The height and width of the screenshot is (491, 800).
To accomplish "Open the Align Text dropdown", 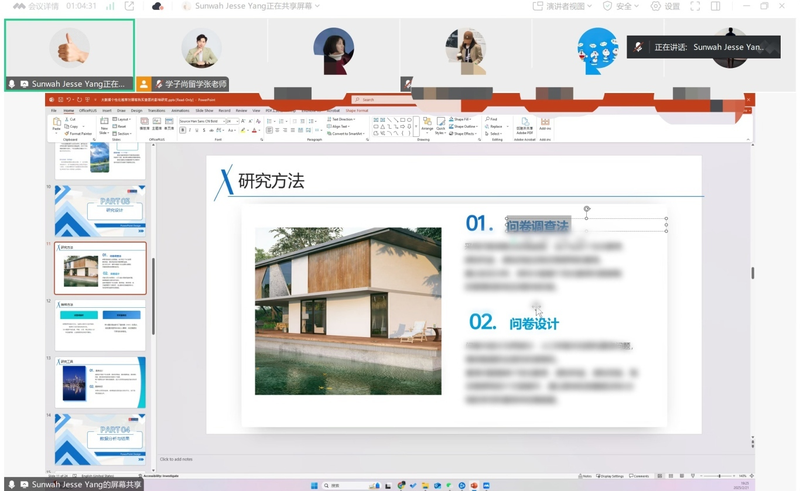I will pyautogui.click(x=338, y=127).
